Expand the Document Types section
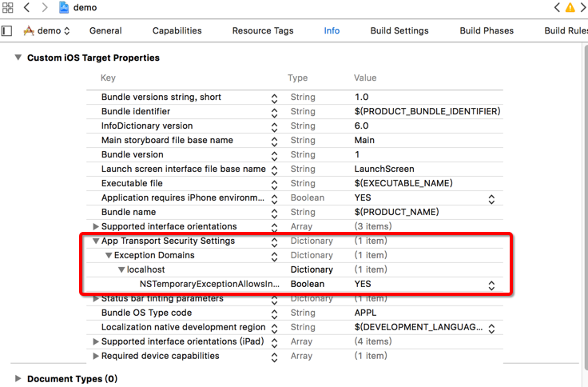The height and width of the screenshot is (387, 588). (x=18, y=379)
